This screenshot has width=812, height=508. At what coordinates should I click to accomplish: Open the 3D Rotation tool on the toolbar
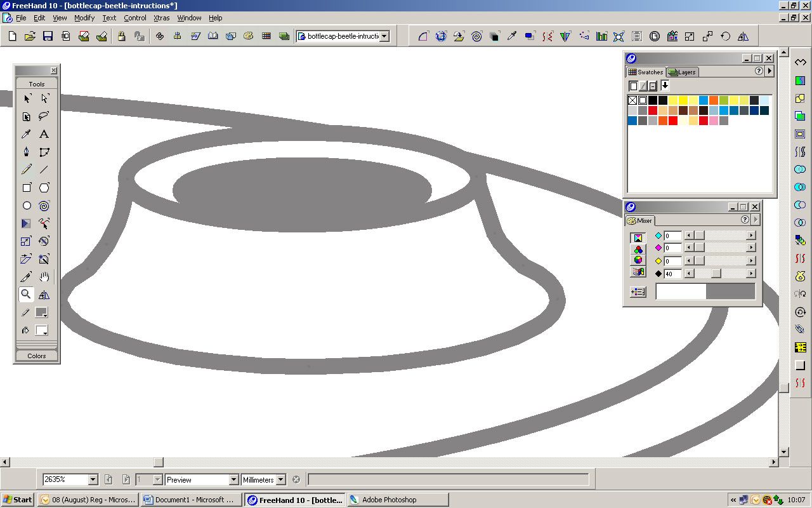[442, 36]
